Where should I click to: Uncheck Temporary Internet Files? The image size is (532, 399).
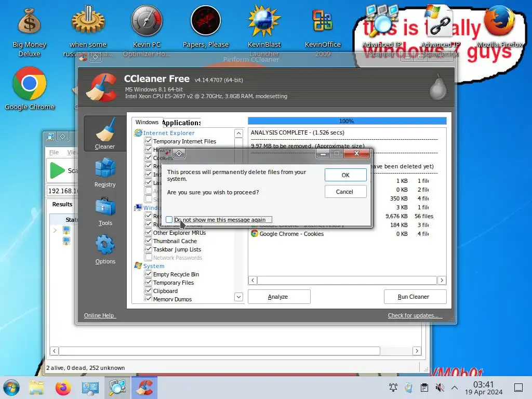coord(148,141)
